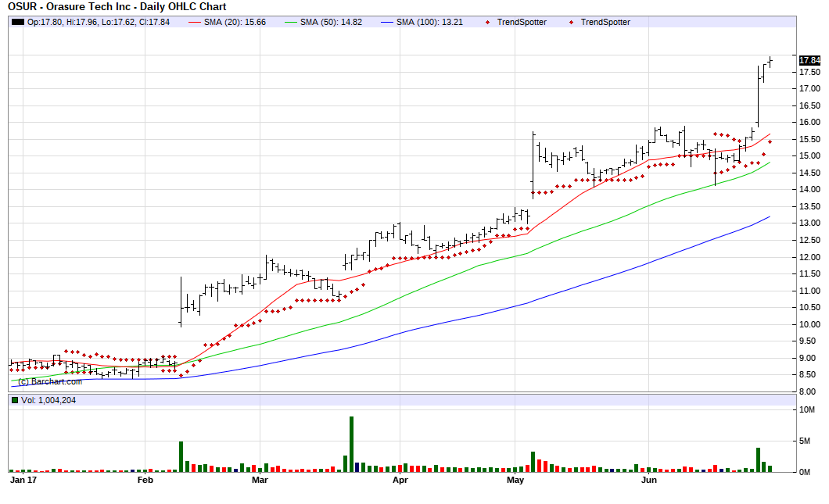The image size is (829, 504).
Task: Click the second TrendSpotter legend diamond
Action: [571, 22]
